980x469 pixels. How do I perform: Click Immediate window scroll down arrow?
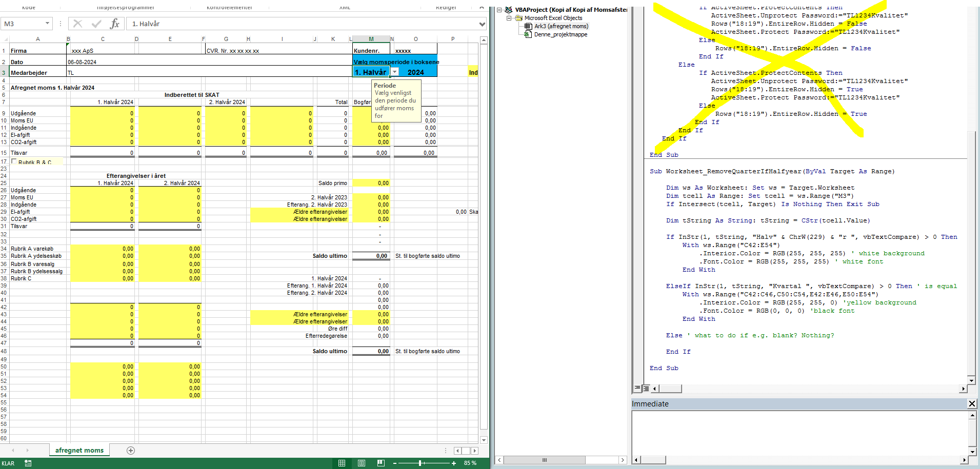[x=972, y=452]
